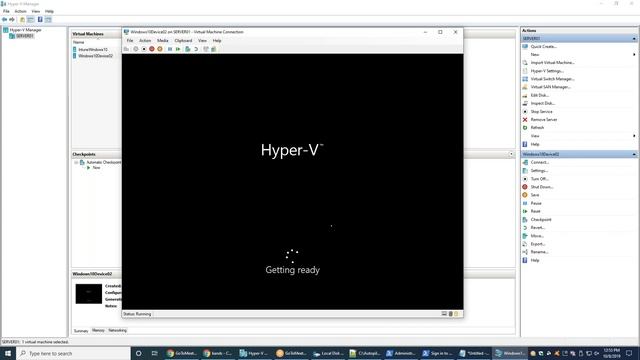
Task: Click green Reset icon in VM connection toolbar
Action: pos(178,49)
